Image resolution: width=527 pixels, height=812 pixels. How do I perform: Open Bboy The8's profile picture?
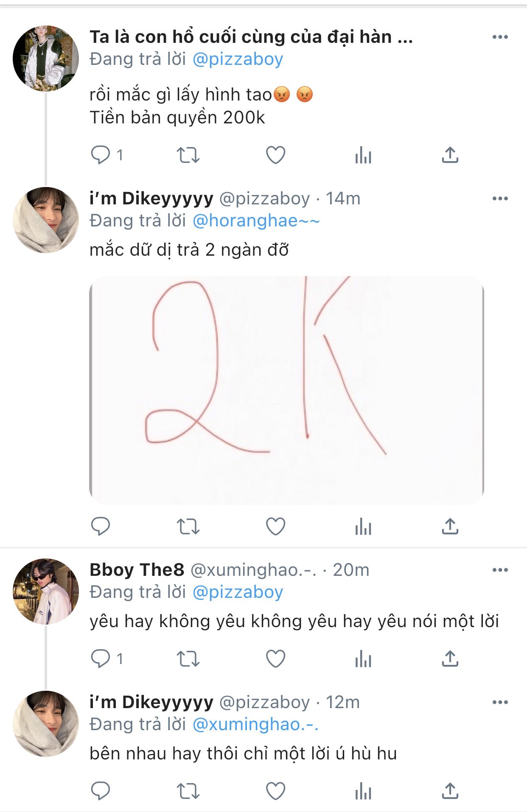click(46, 592)
